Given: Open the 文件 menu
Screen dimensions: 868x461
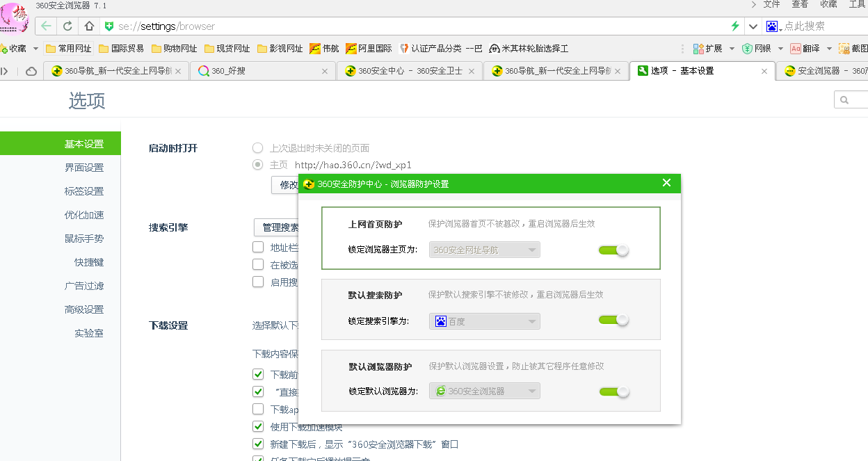Looking at the screenshot, I should 771,5.
